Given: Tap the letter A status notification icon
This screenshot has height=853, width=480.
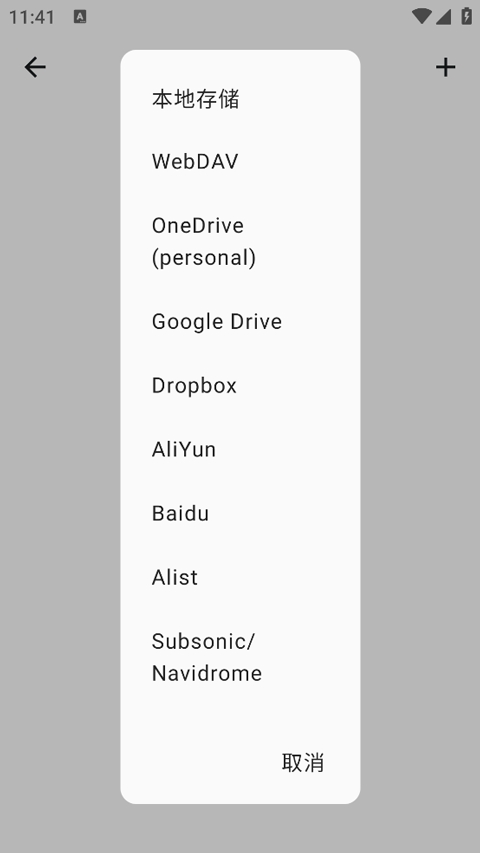Looking at the screenshot, I should pos(80,17).
